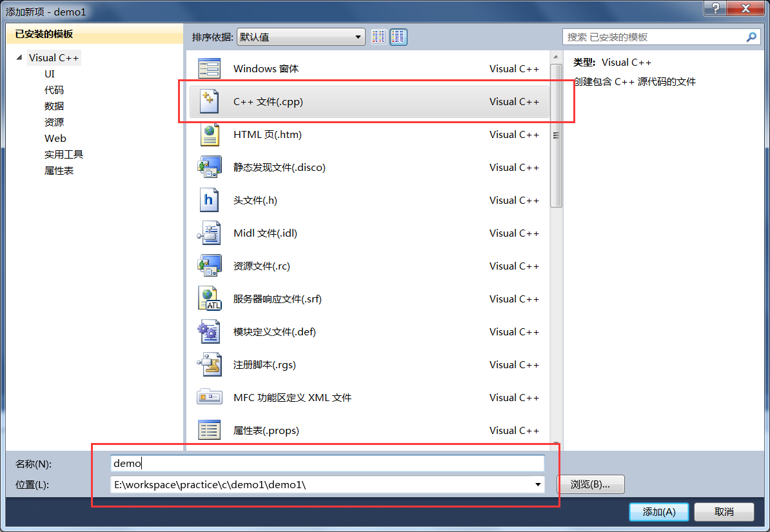Select the 属性表 category in tree
The width and height of the screenshot is (770, 532).
[x=59, y=171]
